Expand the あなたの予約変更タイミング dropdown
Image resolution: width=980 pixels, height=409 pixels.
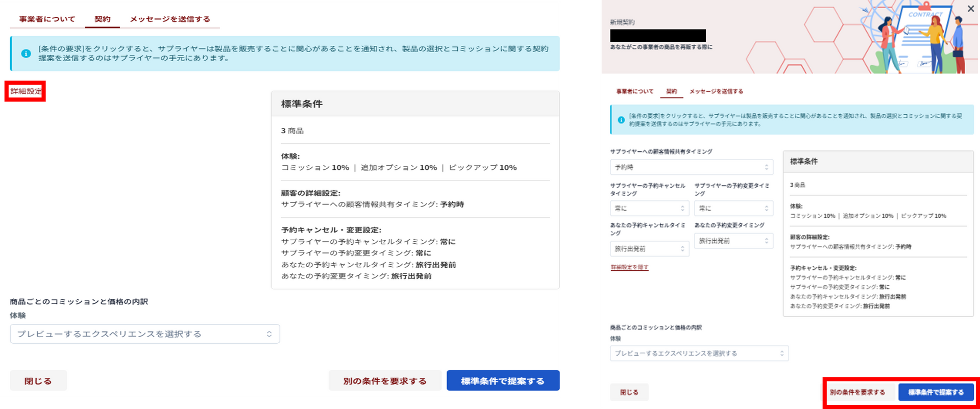733,241
